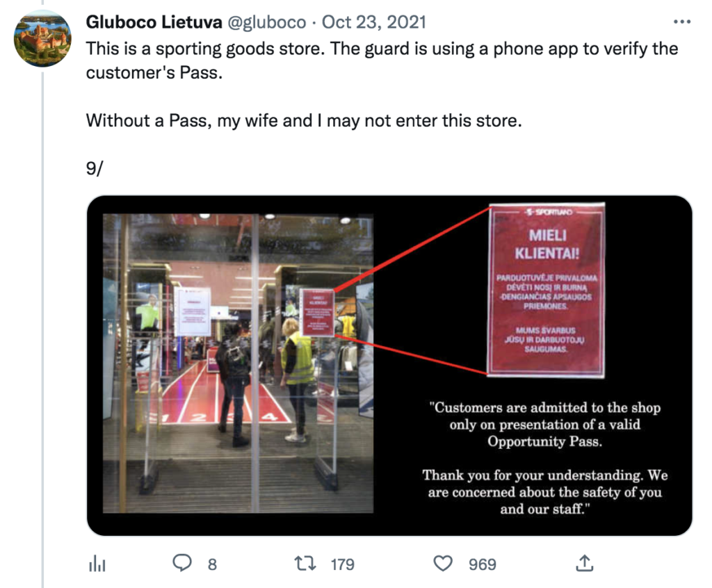View the reply count of 8
712x588 pixels.
coord(212,564)
